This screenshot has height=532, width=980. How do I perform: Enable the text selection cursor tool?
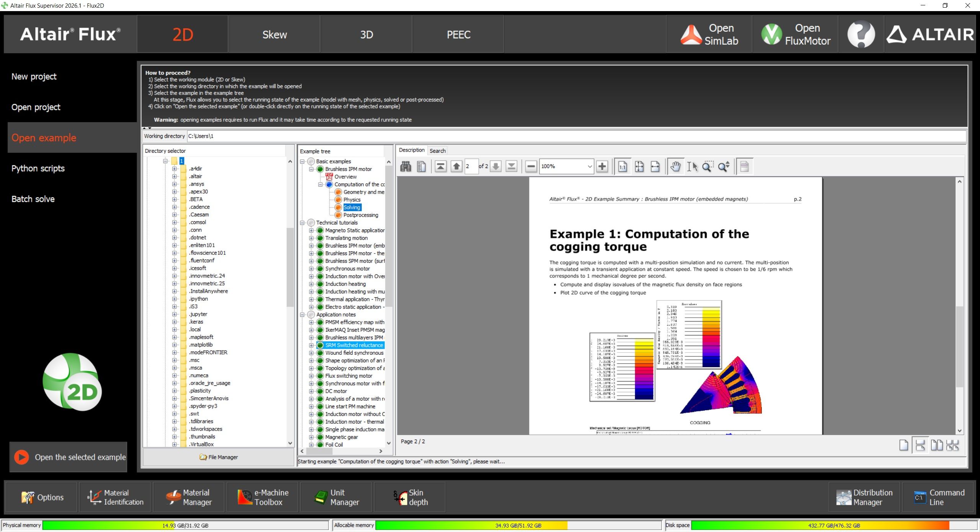pos(692,166)
